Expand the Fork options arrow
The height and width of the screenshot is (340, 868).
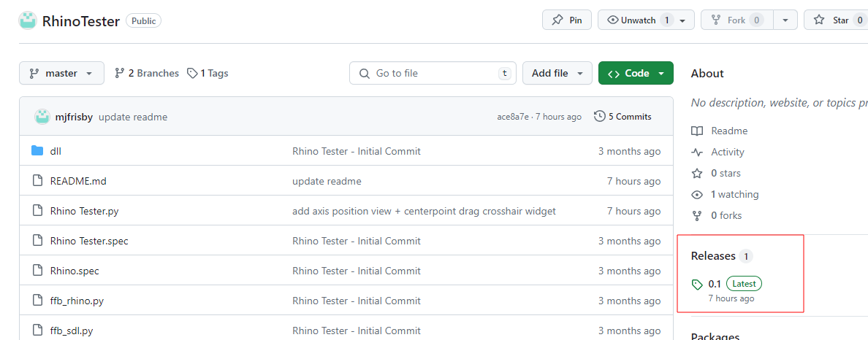[x=785, y=20]
